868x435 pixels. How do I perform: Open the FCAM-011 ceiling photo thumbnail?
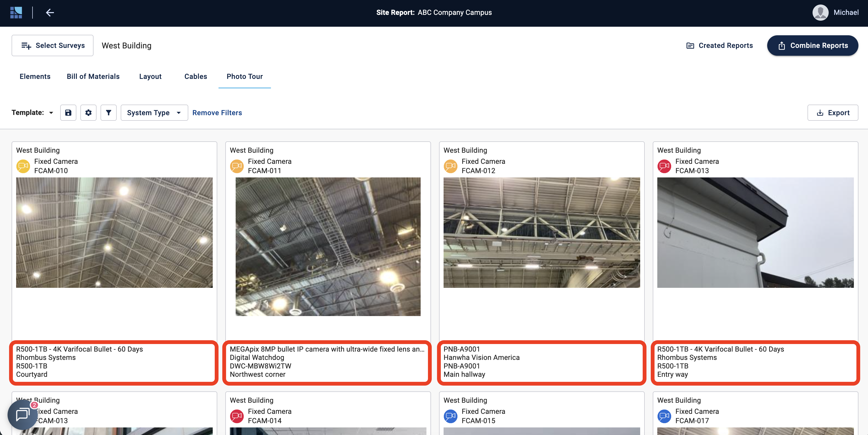(x=328, y=247)
